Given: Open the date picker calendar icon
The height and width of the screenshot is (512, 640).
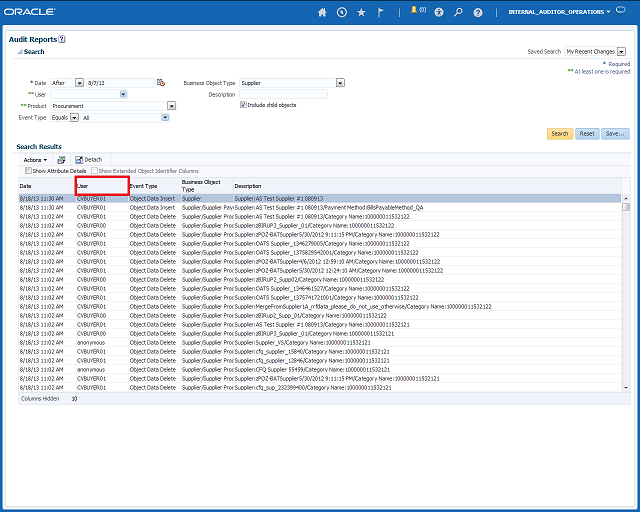Looking at the screenshot, I should click(161, 82).
